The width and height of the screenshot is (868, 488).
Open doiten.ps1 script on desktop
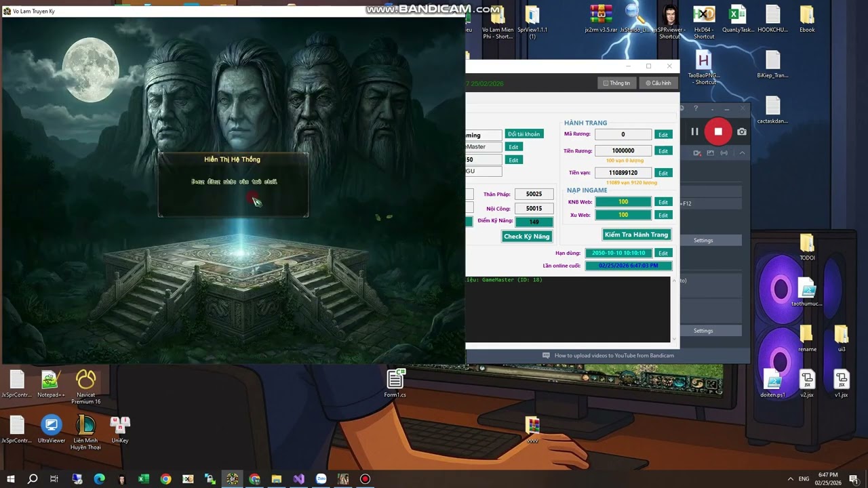click(772, 384)
